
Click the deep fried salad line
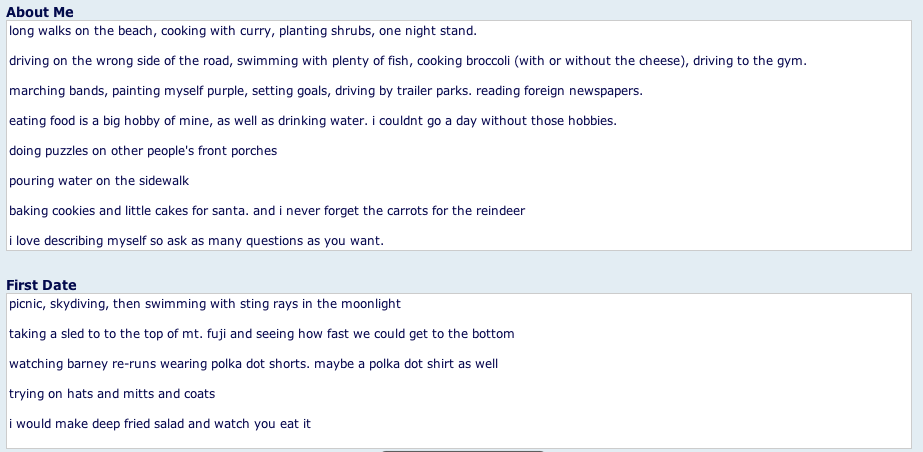click(x=160, y=424)
